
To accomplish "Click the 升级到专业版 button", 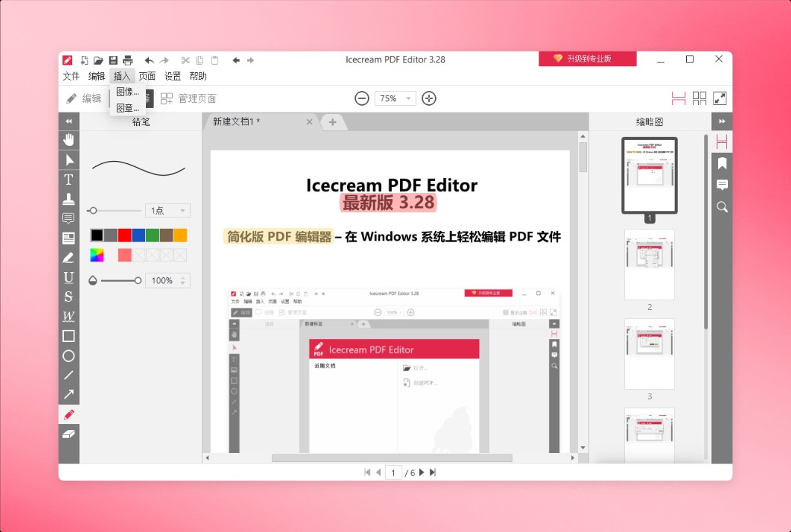I will click(587, 58).
